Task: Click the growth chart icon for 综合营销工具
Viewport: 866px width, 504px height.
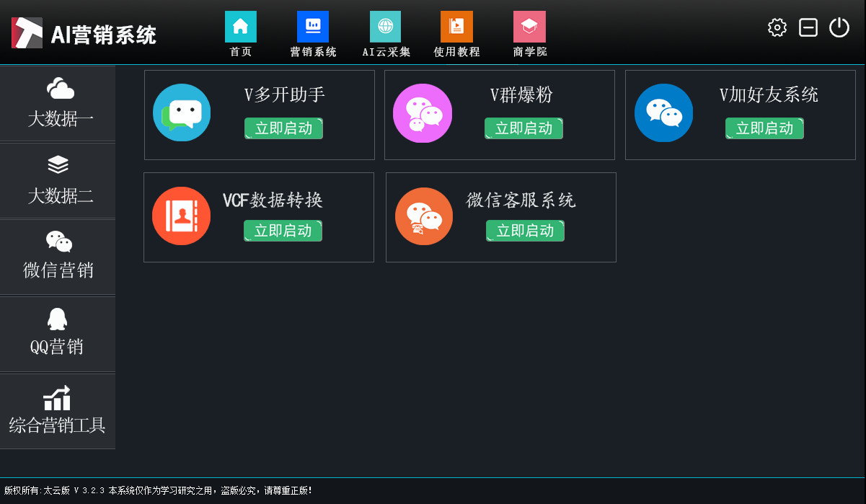Action: click(57, 397)
